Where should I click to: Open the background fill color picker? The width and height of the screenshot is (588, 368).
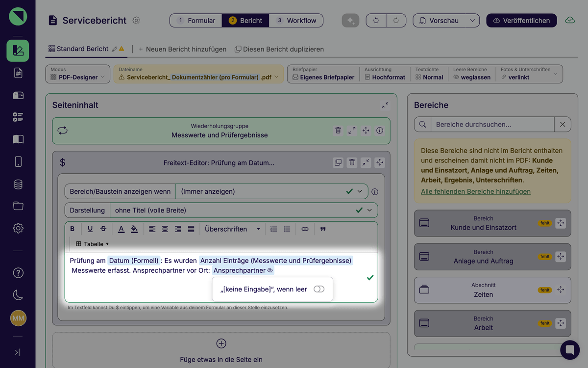pos(134,229)
